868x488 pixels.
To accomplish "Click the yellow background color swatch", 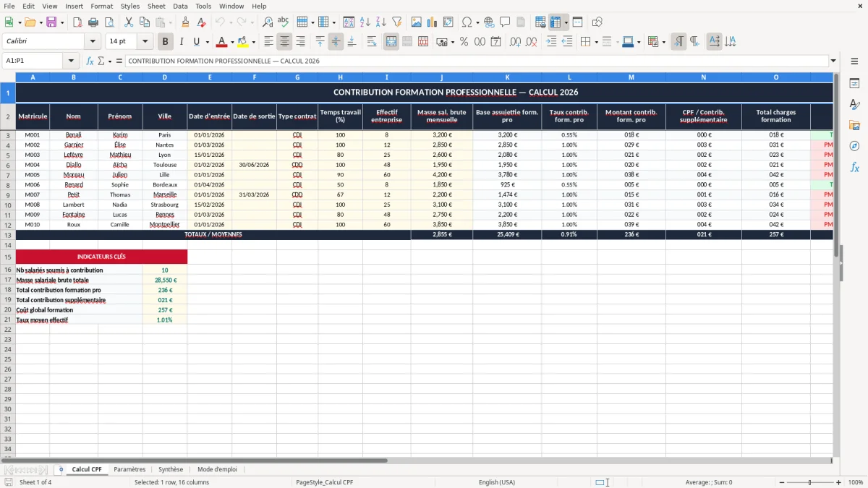I will [x=243, y=42].
